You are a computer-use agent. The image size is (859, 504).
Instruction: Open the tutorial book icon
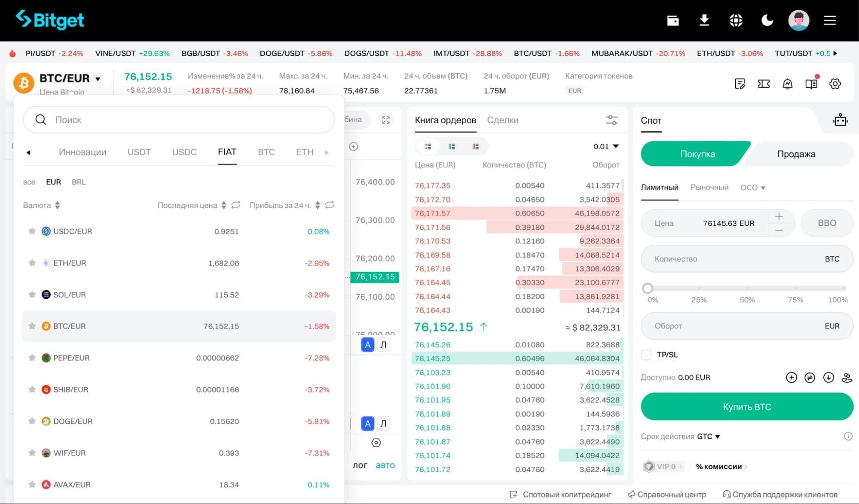click(811, 84)
